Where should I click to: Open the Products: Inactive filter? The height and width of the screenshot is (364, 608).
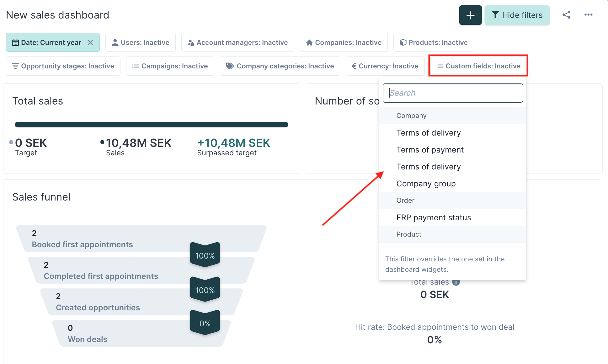[x=434, y=42]
